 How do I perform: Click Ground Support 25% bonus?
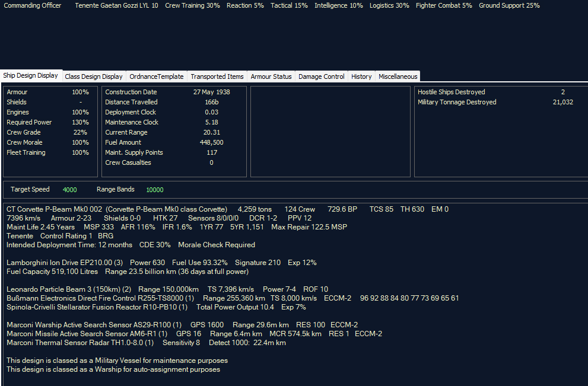(x=509, y=5)
